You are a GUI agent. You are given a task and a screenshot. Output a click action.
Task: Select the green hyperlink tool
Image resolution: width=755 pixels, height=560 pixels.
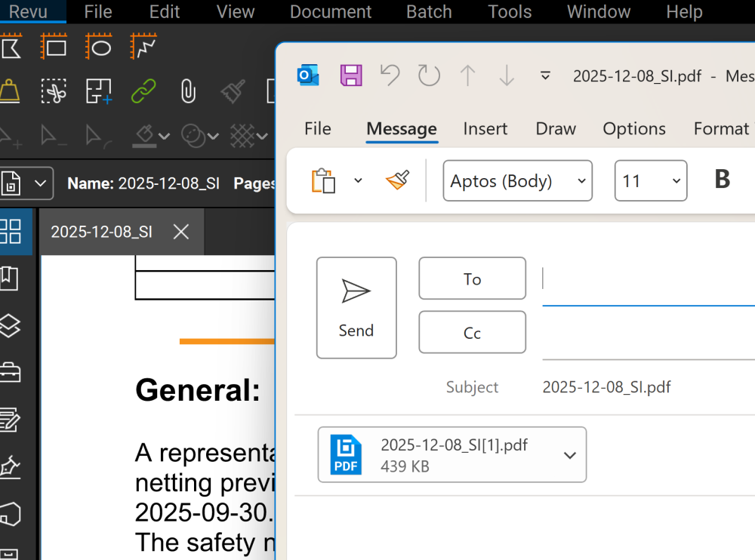(143, 91)
